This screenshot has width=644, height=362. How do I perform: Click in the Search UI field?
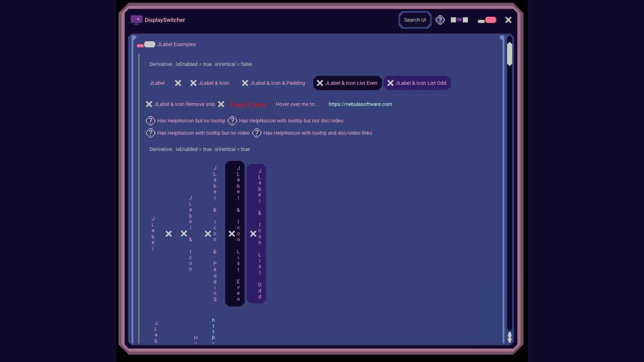pyautogui.click(x=415, y=20)
